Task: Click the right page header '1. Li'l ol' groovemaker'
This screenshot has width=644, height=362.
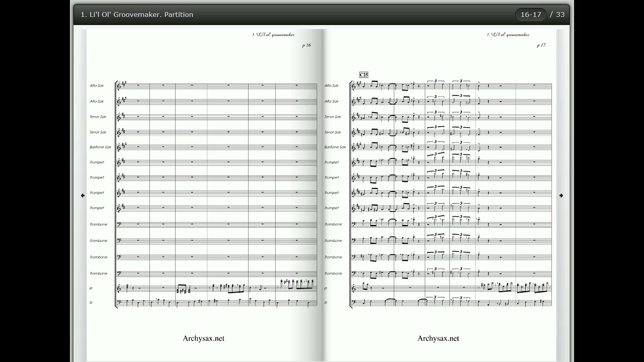Action: tap(508, 35)
